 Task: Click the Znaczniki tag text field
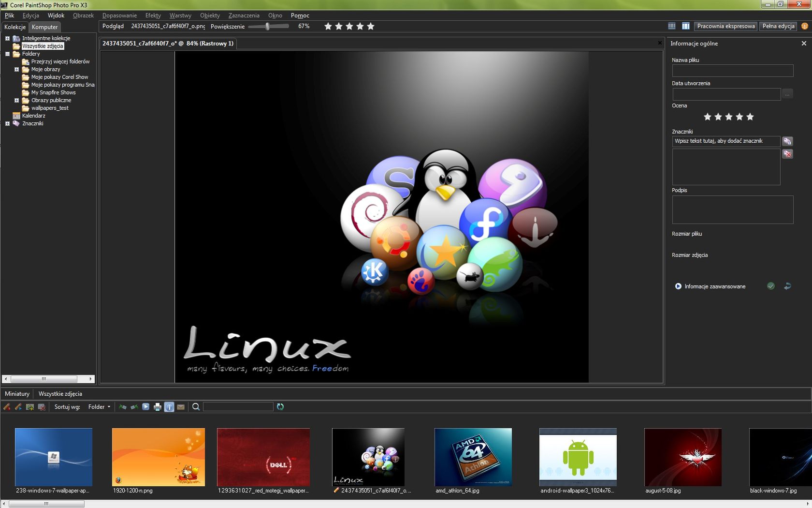(726, 141)
